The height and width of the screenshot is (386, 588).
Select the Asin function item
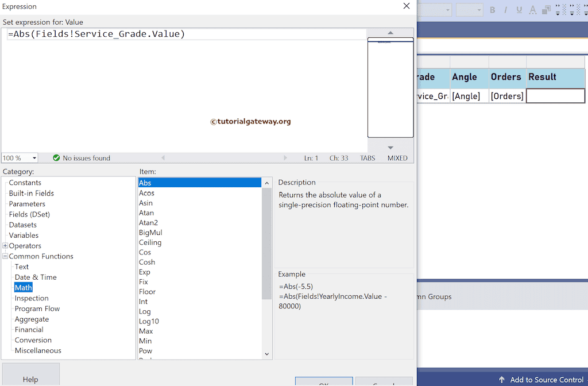coord(199,203)
